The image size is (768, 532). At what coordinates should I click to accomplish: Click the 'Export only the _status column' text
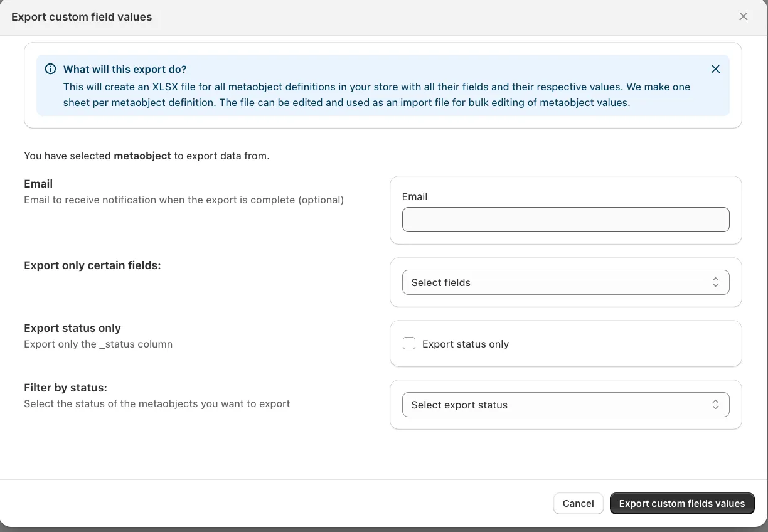pos(98,344)
